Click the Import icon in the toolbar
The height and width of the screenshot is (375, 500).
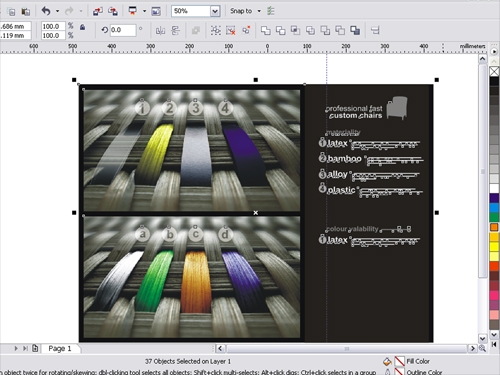click(x=97, y=11)
